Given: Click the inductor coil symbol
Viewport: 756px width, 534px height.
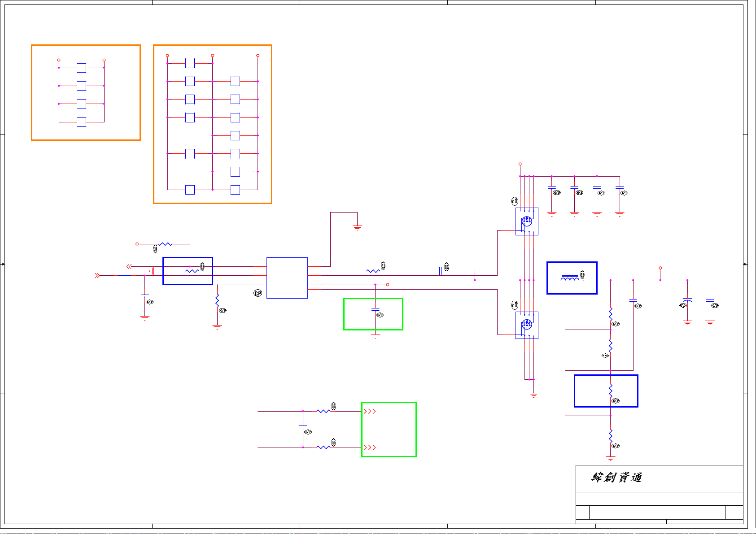Looking at the screenshot, I should coord(570,278).
